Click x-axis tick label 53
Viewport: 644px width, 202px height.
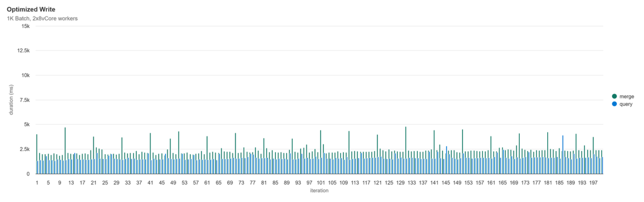[x=184, y=183]
